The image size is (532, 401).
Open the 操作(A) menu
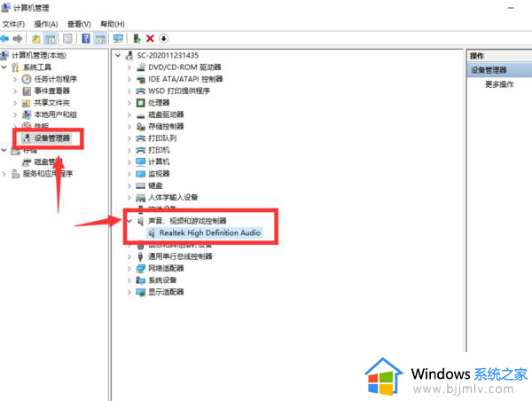coord(45,24)
